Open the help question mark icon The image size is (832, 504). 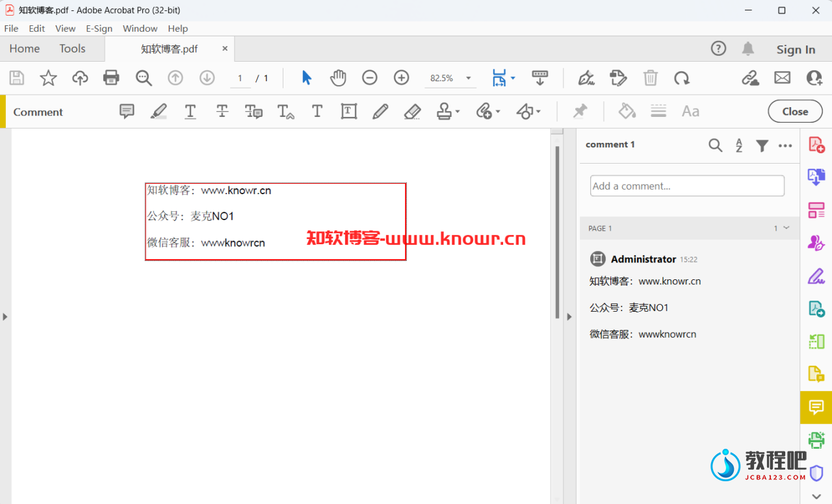(x=718, y=49)
